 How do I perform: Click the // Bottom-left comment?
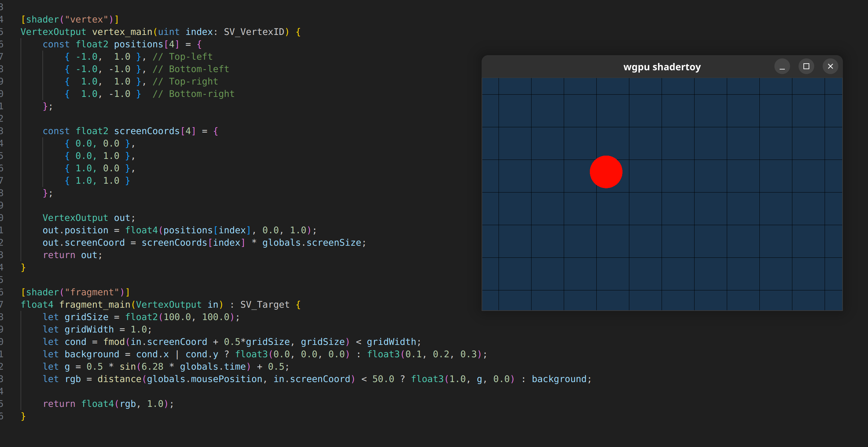click(191, 69)
